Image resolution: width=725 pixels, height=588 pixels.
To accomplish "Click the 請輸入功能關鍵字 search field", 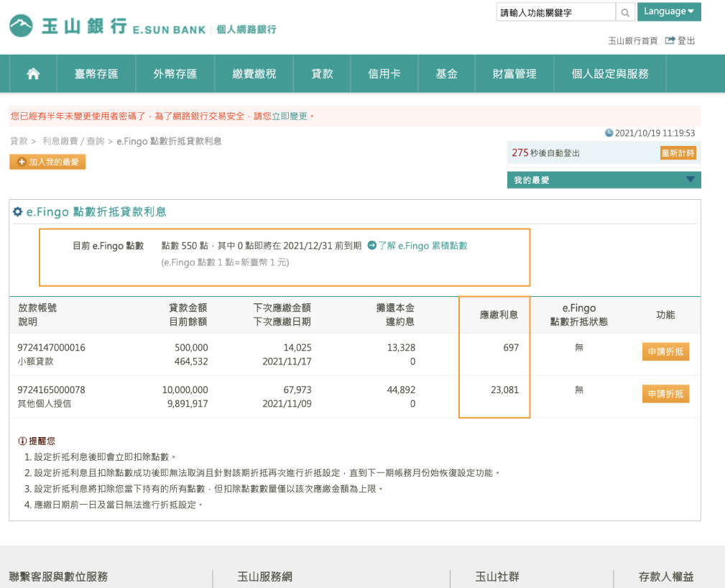I will (555, 12).
